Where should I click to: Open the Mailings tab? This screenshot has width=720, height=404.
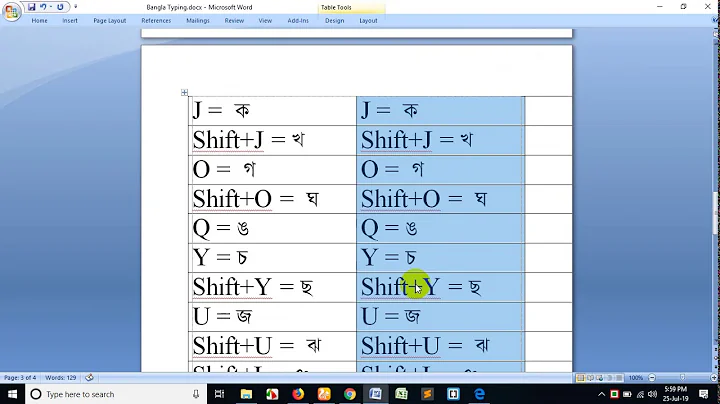click(x=198, y=21)
